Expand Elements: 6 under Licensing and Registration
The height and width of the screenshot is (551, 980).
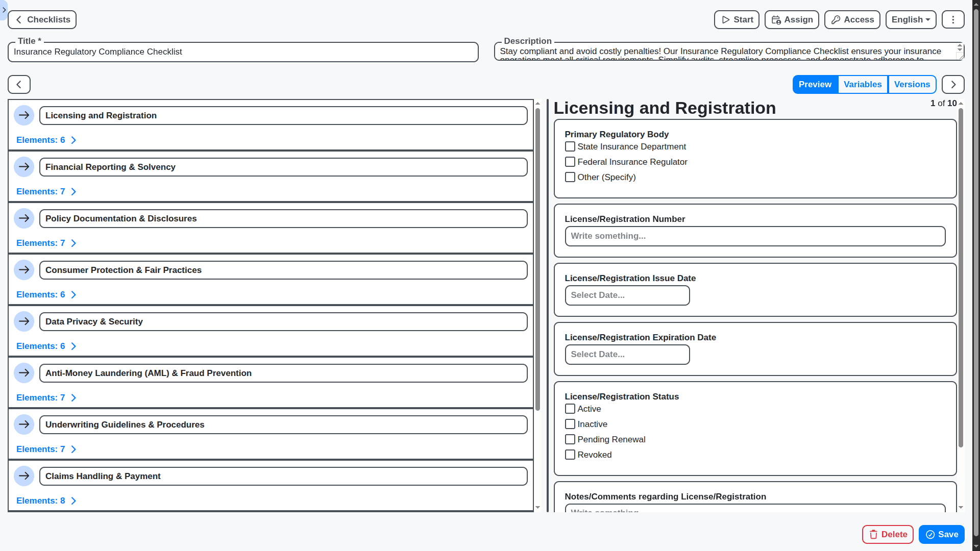pos(46,140)
